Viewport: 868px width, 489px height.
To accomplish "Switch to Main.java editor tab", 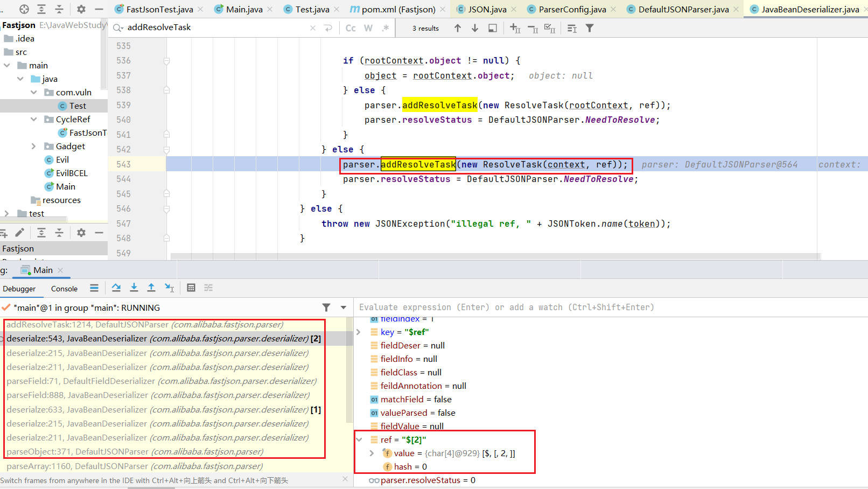I will click(x=244, y=9).
